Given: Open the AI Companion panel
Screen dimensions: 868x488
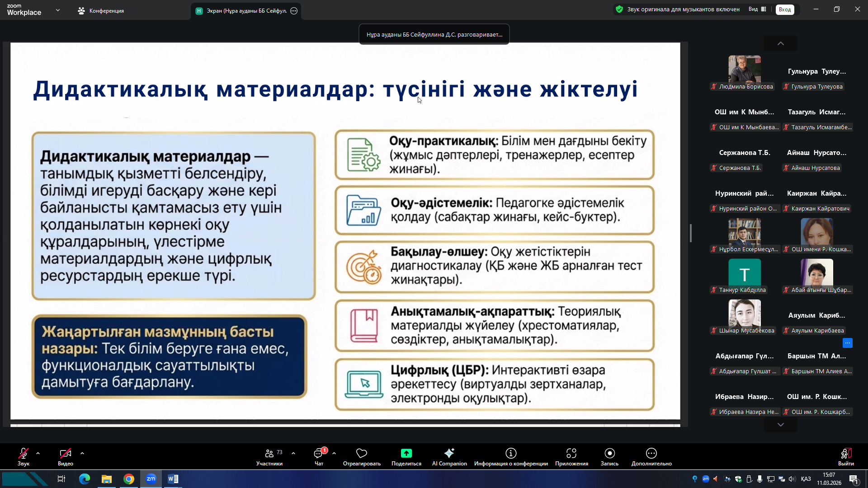Looking at the screenshot, I should coord(449,456).
